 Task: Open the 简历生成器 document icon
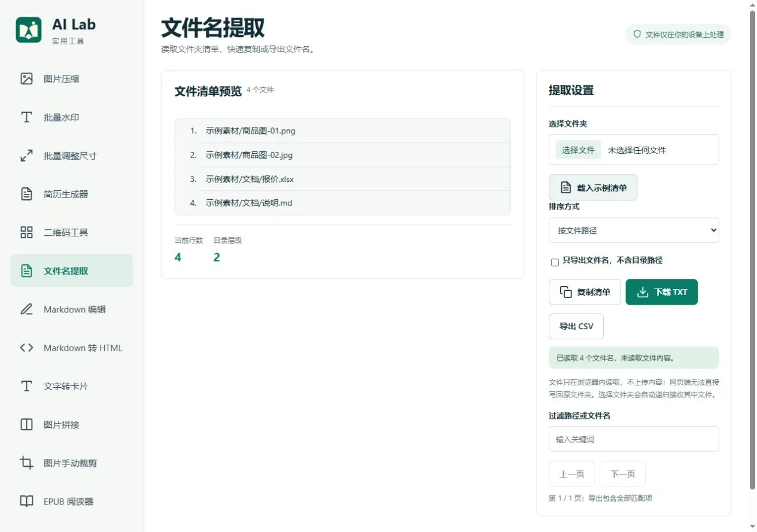26,194
